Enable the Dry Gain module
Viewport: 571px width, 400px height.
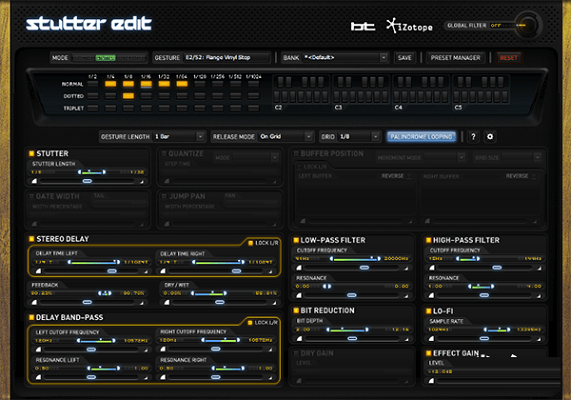pos(296,353)
